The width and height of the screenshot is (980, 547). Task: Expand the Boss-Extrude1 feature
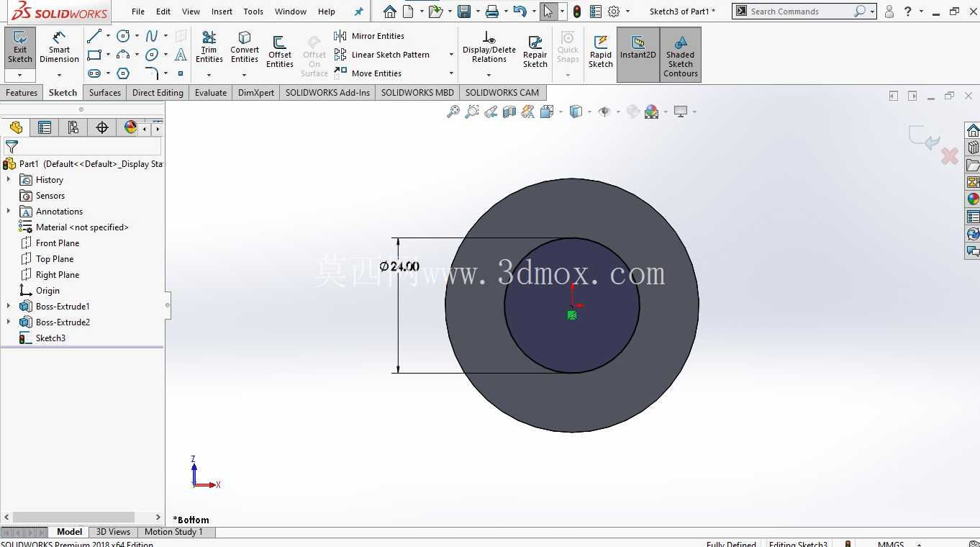tap(9, 306)
